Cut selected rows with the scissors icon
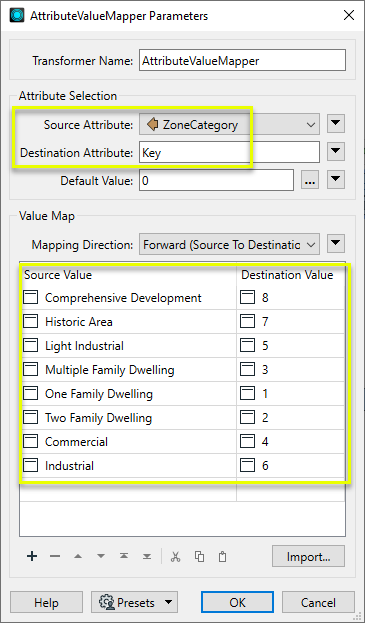This screenshot has width=365, height=623. click(175, 556)
